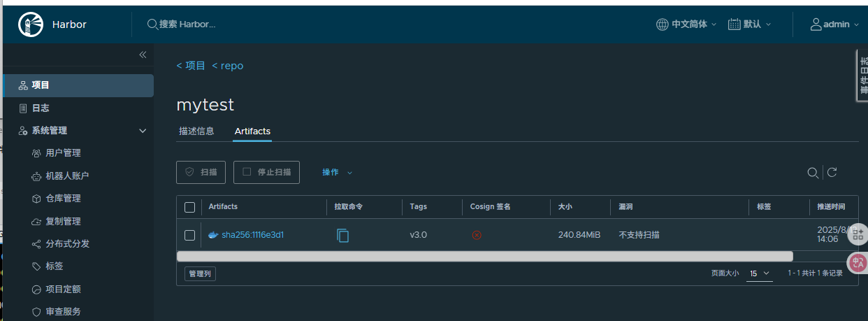Image resolution: width=868 pixels, height=321 pixels.
Task: Check the sha256:1116e3d1 row checkbox
Action: (189, 235)
